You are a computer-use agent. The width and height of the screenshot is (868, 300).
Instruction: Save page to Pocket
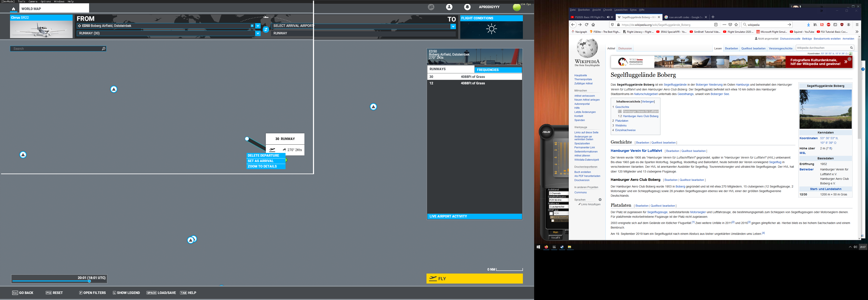click(730, 25)
